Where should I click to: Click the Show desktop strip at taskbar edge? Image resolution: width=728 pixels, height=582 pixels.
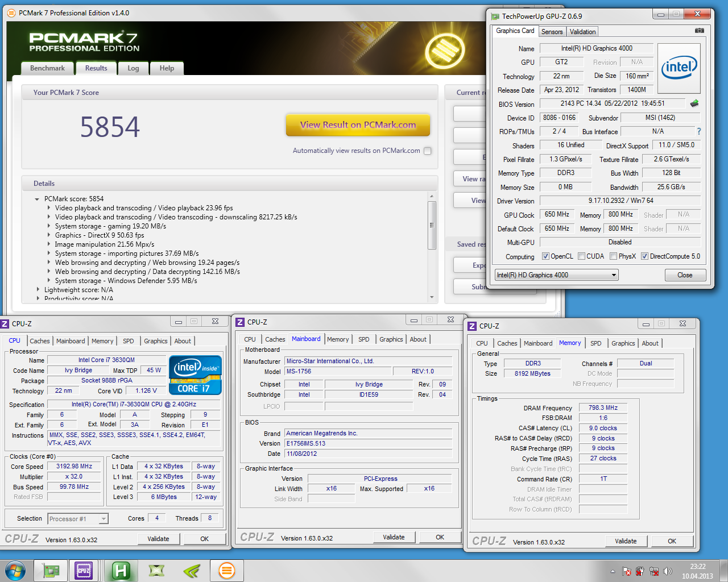pyautogui.click(x=723, y=571)
